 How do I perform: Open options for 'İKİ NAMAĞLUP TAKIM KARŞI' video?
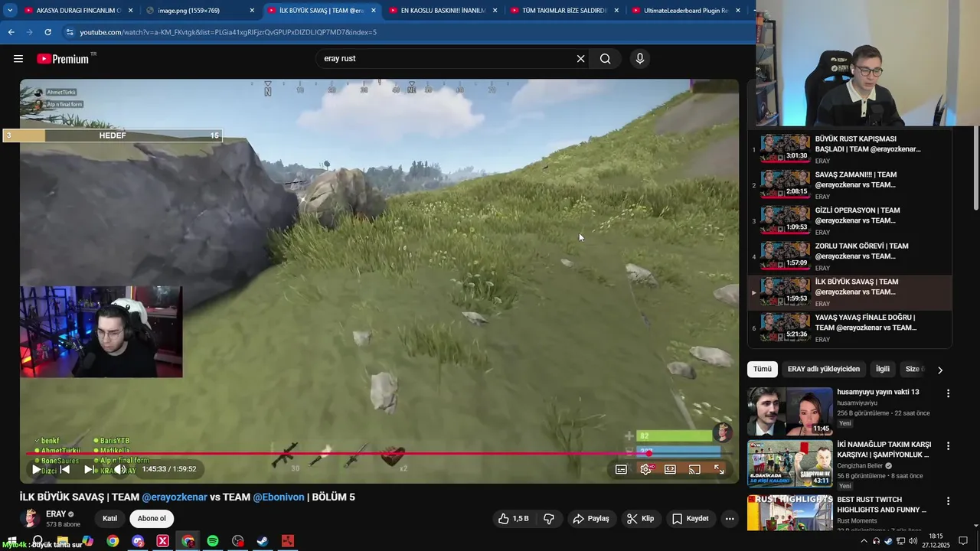(948, 445)
